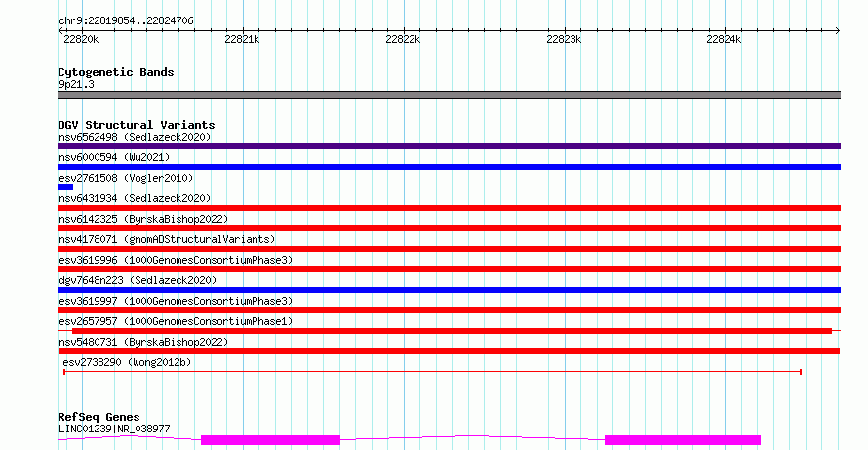868x450 pixels.
Task: Open the esv2657957 (1000GenomesConsortiumPhase1) label
Action: click(x=176, y=321)
